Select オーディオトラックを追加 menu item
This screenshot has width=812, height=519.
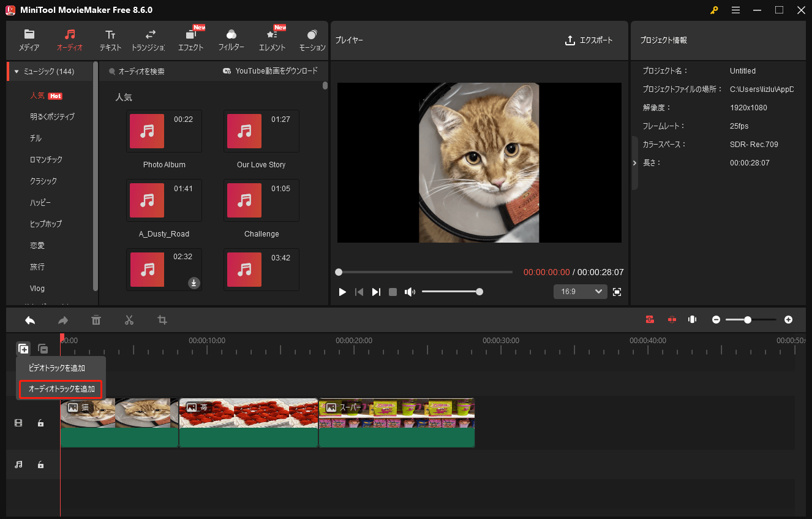[x=61, y=389]
